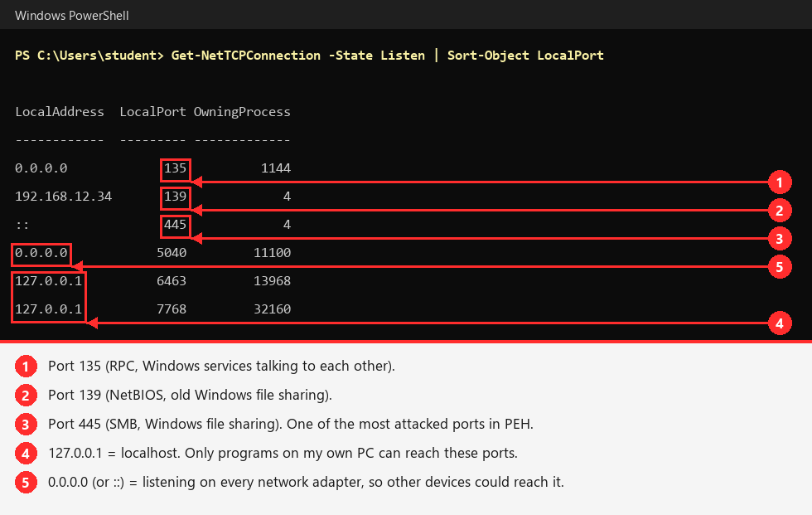
Task: Select port 7768 in the LocalPort column
Action: tap(172, 309)
